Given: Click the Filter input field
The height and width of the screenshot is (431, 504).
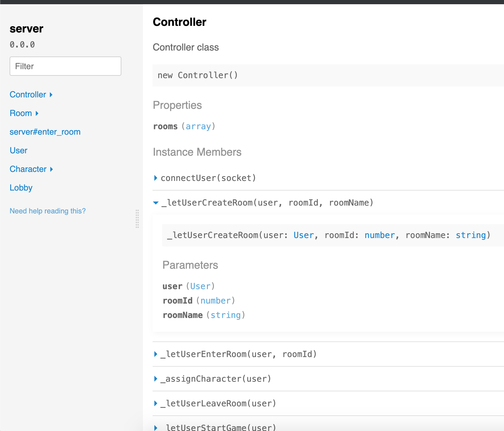Looking at the screenshot, I should click(x=65, y=66).
